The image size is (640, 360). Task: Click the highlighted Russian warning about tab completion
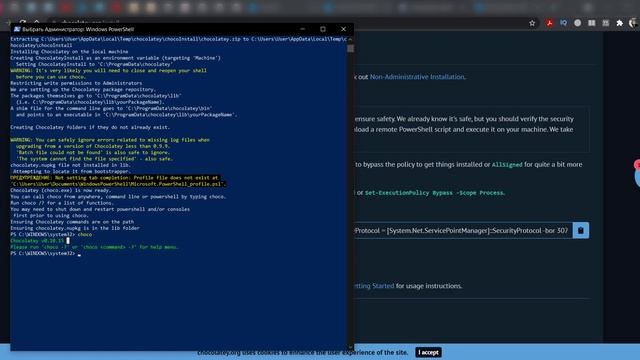pyautogui.click(x=118, y=181)
